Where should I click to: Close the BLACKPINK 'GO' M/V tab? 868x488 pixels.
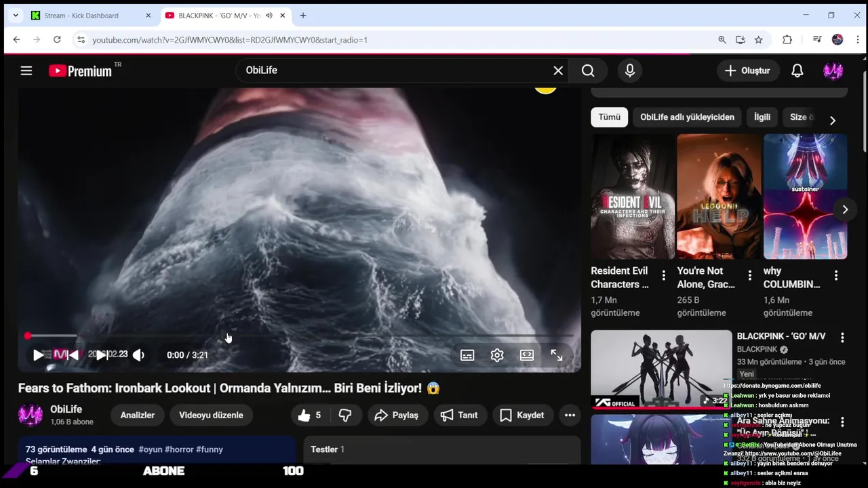click(283, 16)
